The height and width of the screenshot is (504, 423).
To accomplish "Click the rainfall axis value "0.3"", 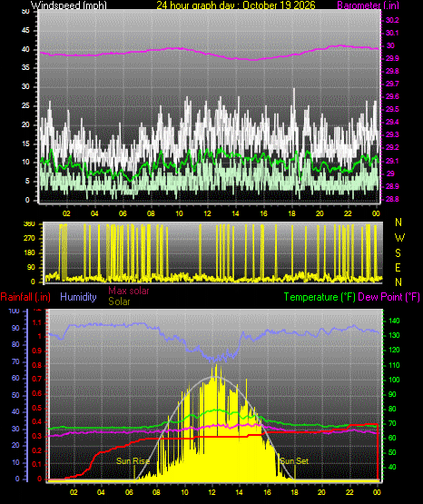I will coord(37,436).
